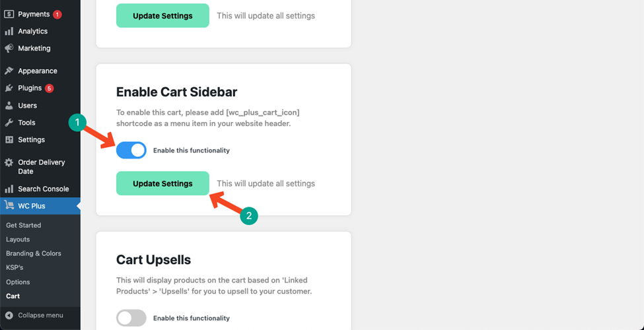Open the Layouts submenu page
644x330 pixels.
point(18,240)
